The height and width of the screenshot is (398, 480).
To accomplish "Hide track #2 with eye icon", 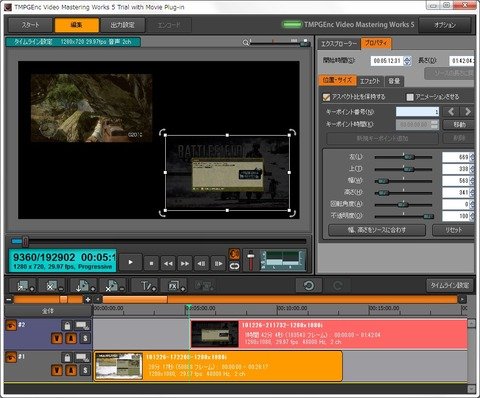I will [11, 325].
